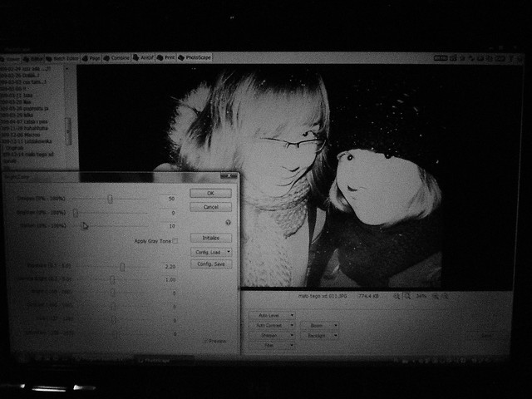Click Cancel in the Bright,Color dialog
The width and height of the screenshot is (532, 399).
[x=210, y=207]
